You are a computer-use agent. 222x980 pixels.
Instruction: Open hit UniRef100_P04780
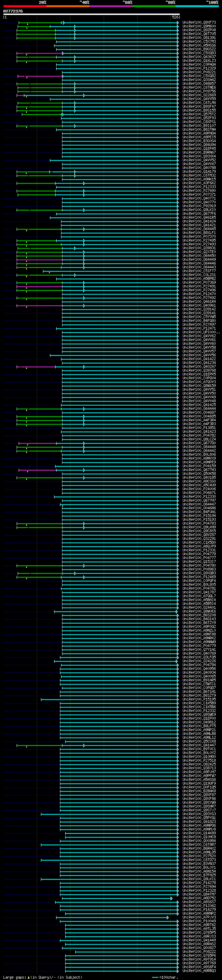(199, 565)
